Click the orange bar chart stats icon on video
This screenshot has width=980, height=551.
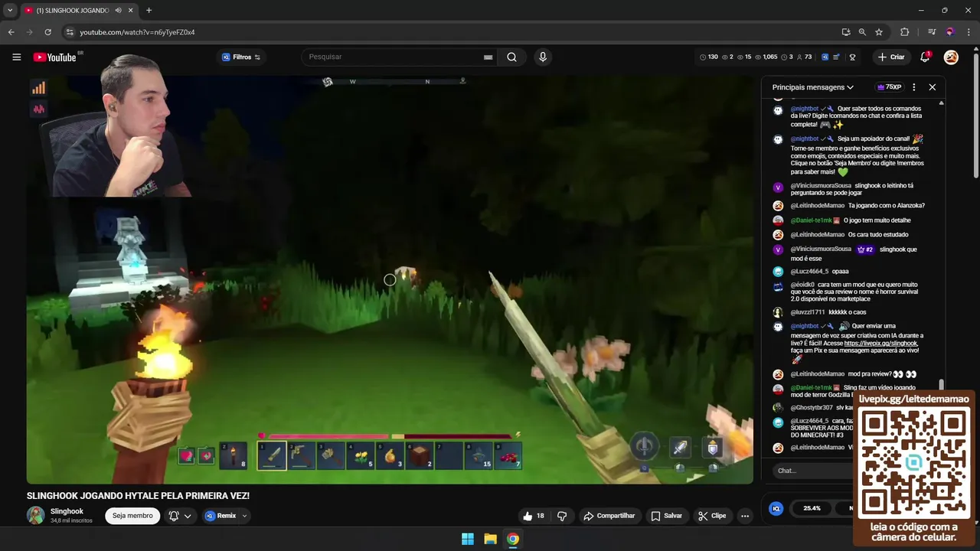coord(38,88)
